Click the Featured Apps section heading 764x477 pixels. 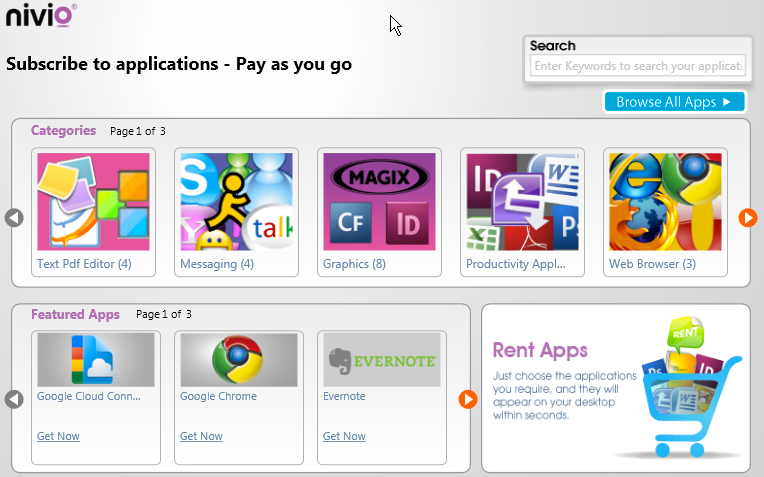75,315
